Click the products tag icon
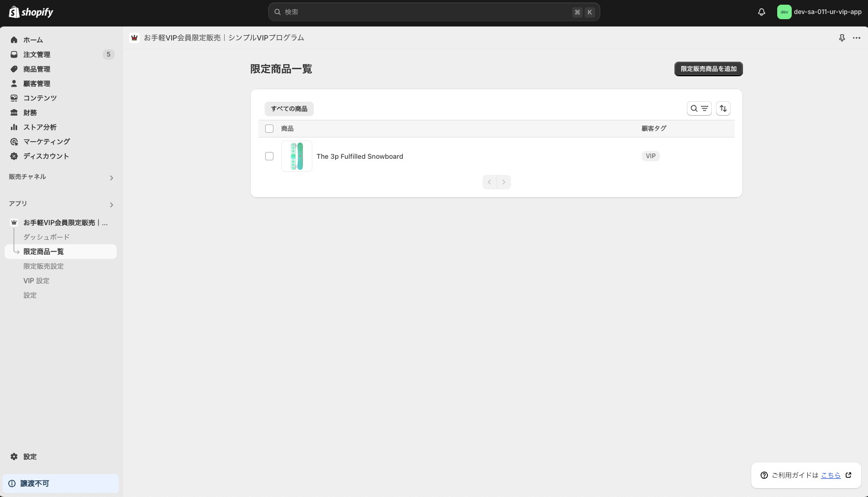The height and width of the screenshot is (497, 868). pyautogui.click(x=14, y=69)
